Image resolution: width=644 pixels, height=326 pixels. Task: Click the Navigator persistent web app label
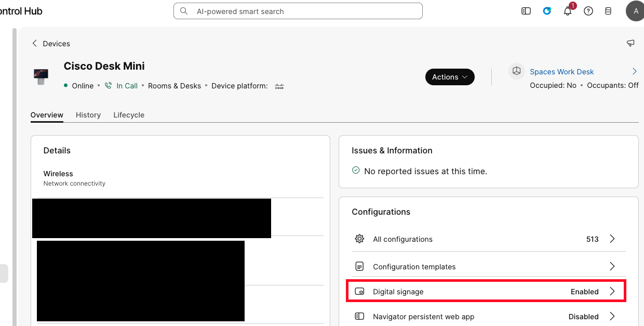point(424,317)
